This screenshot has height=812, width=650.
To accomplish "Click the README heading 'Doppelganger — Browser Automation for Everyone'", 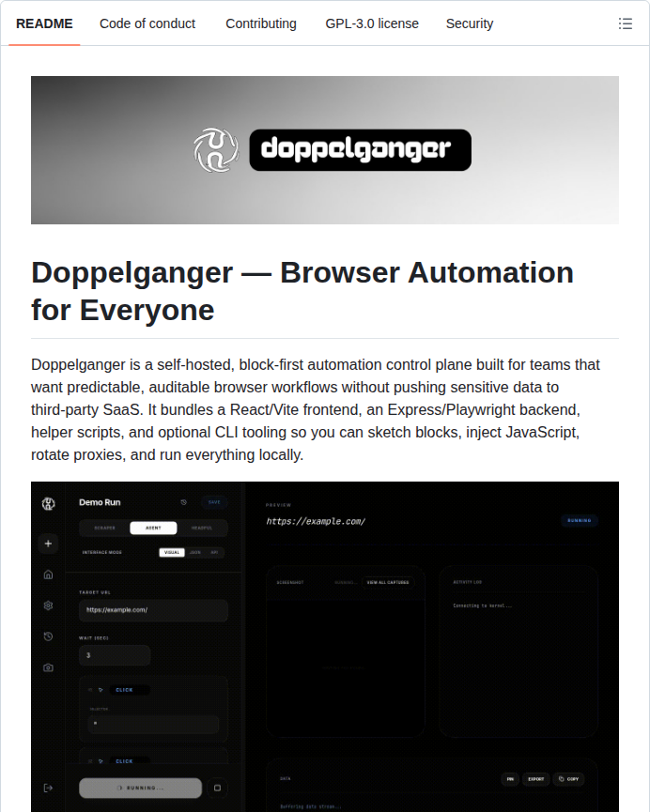I will coord(302,291).
